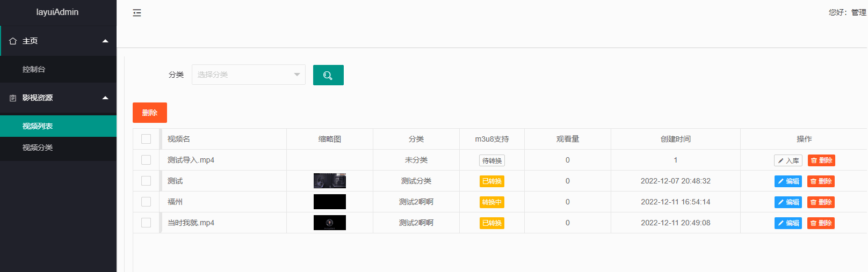This screenshot has width=868, height=272.
Task: Go to 视频分类 in sidebar
Action: click(38, 148)
